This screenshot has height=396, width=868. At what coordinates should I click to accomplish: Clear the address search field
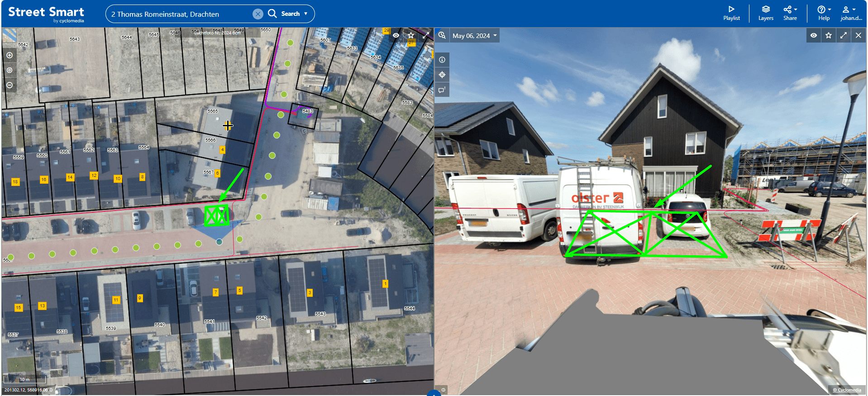pos(258,14)
